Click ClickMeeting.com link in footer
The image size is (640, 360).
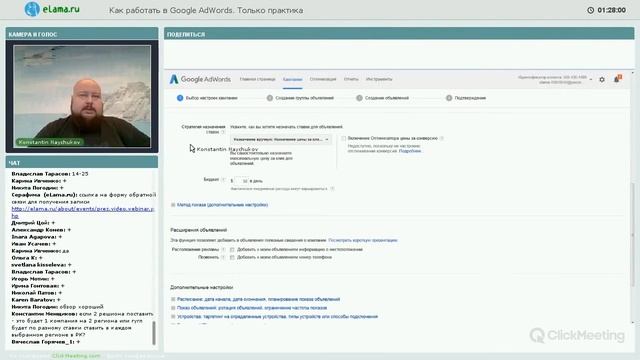click(x=76, y=356)
